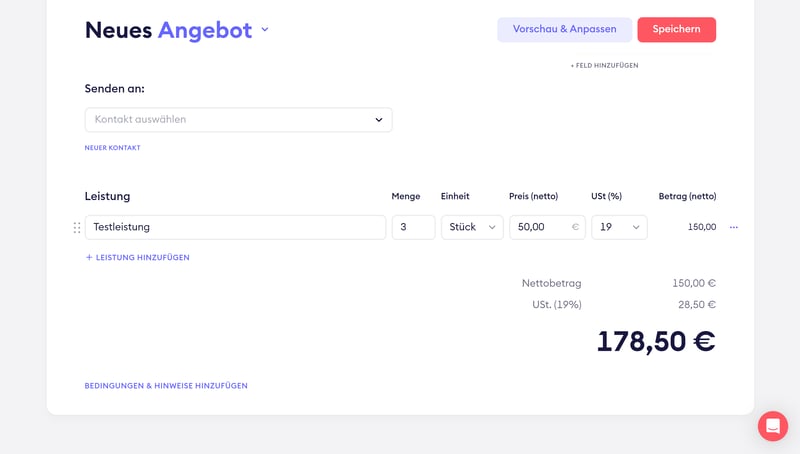Image resolution: width=800 pixels, height=454 pixels.
Task: Click the Neues Angebot heading title
Action: pos(168,30)
